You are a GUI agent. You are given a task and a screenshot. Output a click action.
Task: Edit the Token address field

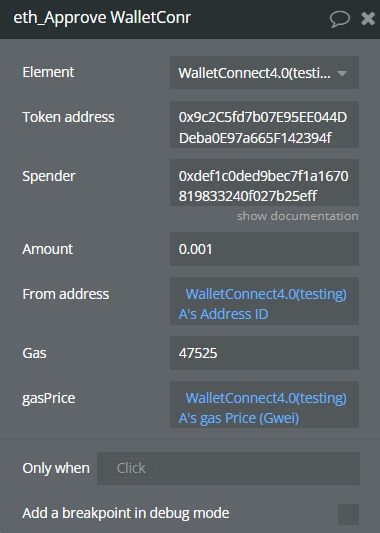(x=264, y=124)
